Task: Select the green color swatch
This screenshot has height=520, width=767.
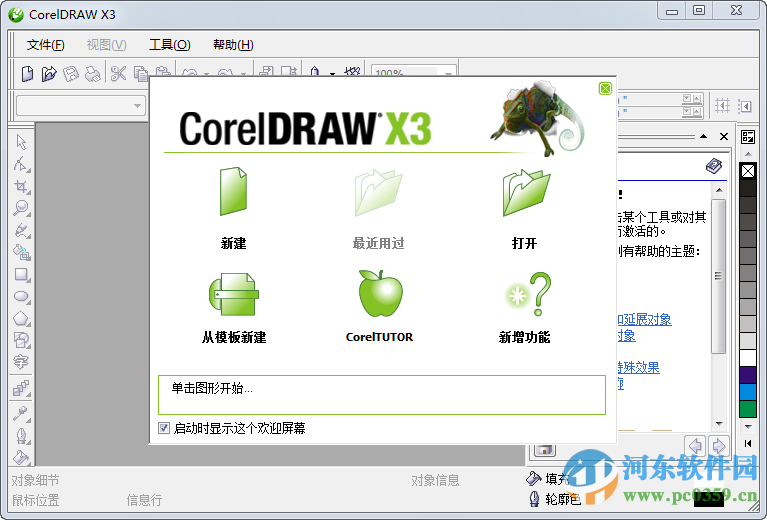Action: click(748, 409)
